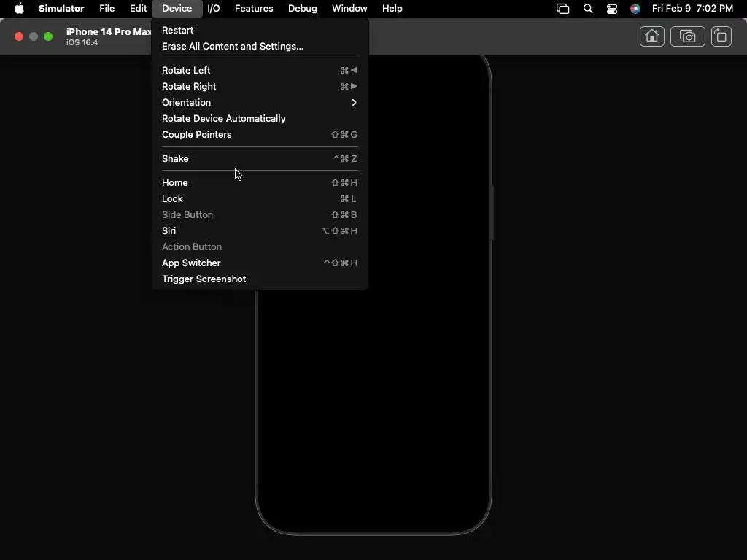Image resolution: width=747 pixels, height=560 pixels.
Task: Choose Siri in the Device menu
Action: pyautogui.click(x=260, y=230)
